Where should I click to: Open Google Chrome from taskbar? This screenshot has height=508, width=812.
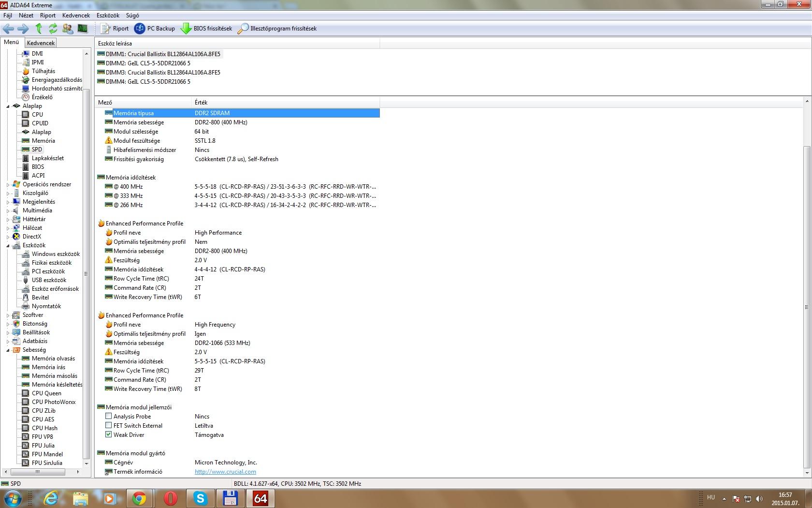139,498
